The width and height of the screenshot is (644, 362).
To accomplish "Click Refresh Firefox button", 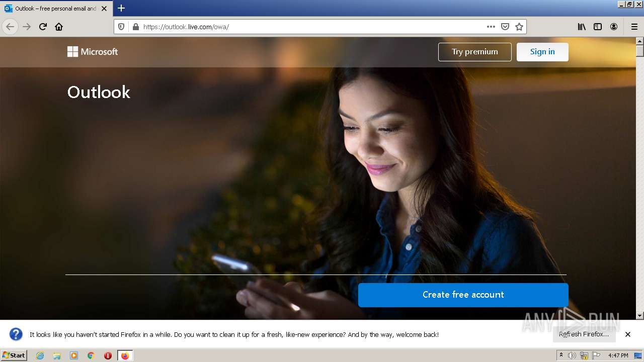I will pyautogui.click(x=584, y=334).
